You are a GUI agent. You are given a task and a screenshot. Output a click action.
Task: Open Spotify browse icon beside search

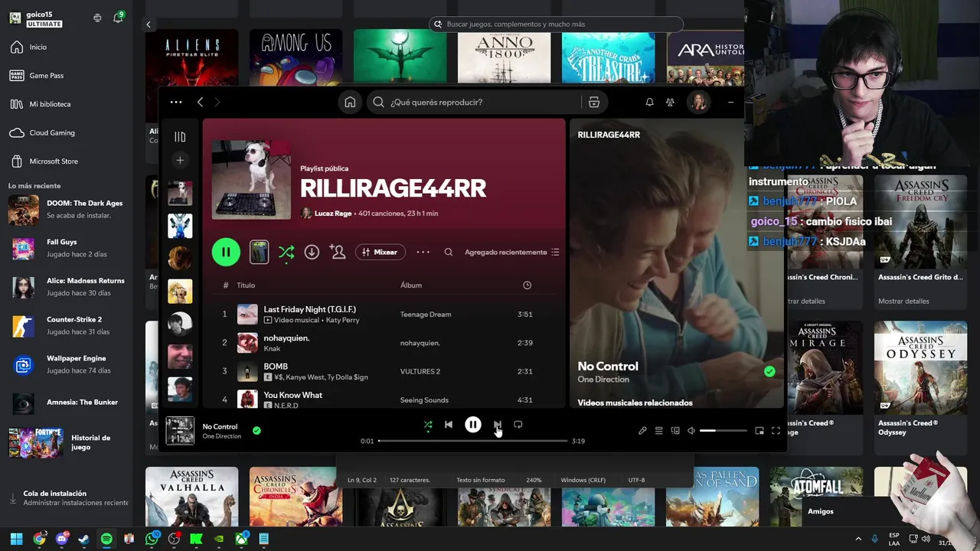click(593, 102)
